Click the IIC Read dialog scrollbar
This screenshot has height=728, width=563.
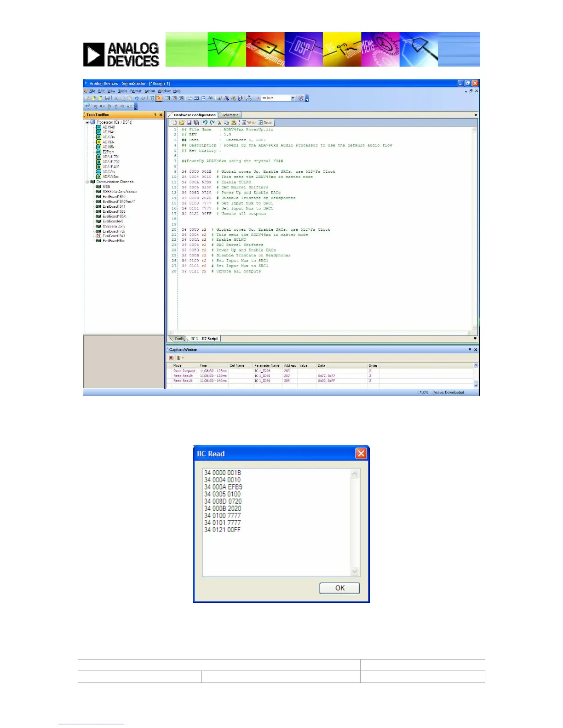[355, 523]
